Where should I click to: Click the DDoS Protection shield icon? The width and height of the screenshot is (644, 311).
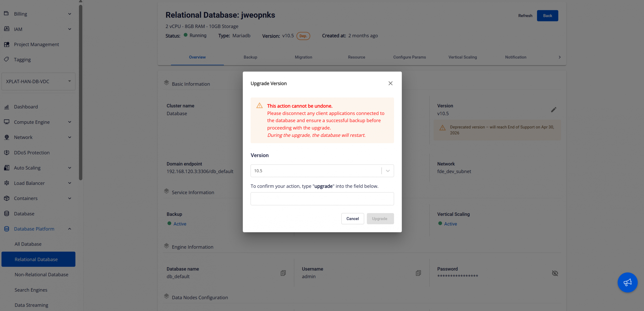pyautogui.click(x=7, y=152)
